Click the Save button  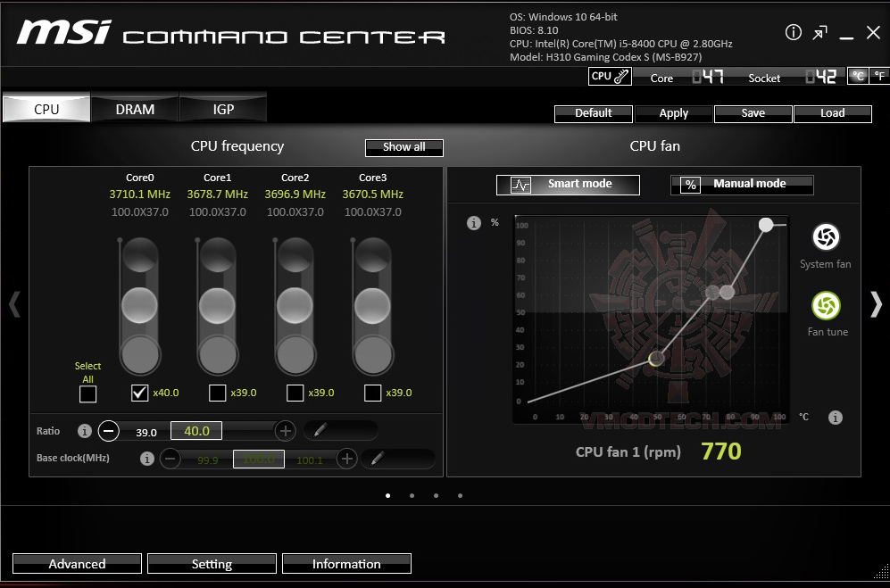coord(753,113)
